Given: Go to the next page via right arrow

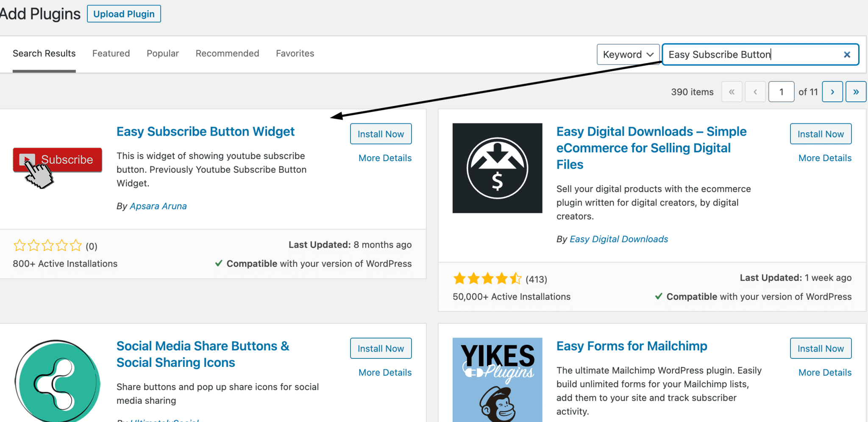Looking at the screenshot, I should 832,91.
